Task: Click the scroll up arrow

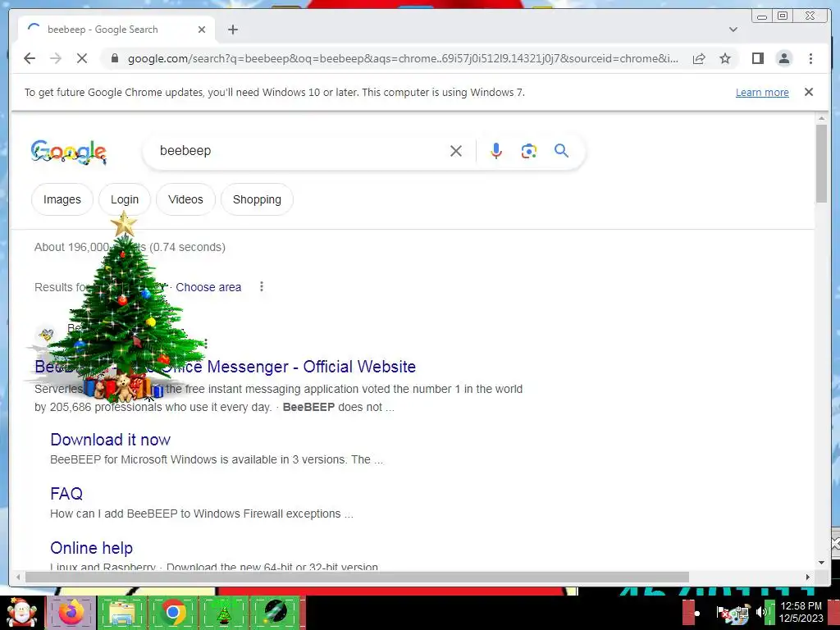Action: click(821, 118)
